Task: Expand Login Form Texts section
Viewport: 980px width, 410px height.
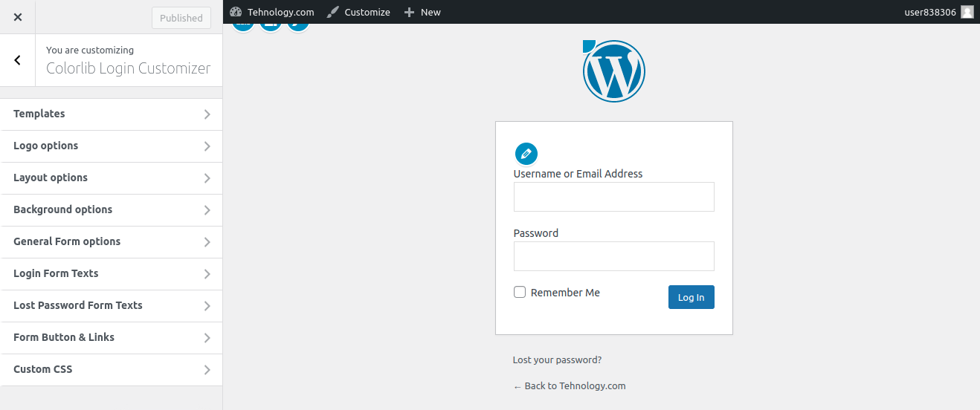Action: tap(112, 274)
